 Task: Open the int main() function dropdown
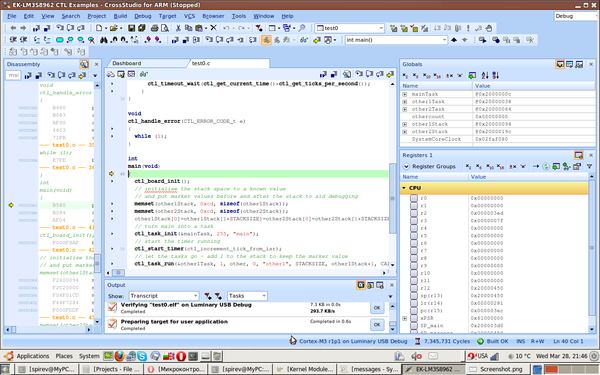444,40
